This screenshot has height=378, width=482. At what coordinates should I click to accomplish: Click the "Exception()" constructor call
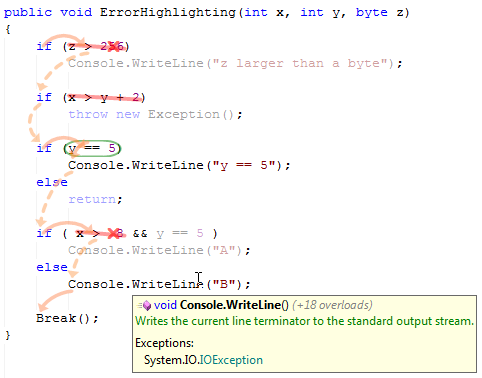point(191,114)
